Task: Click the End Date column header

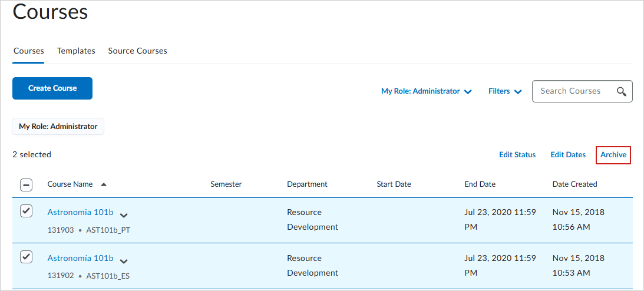Action: pos(480,184)
